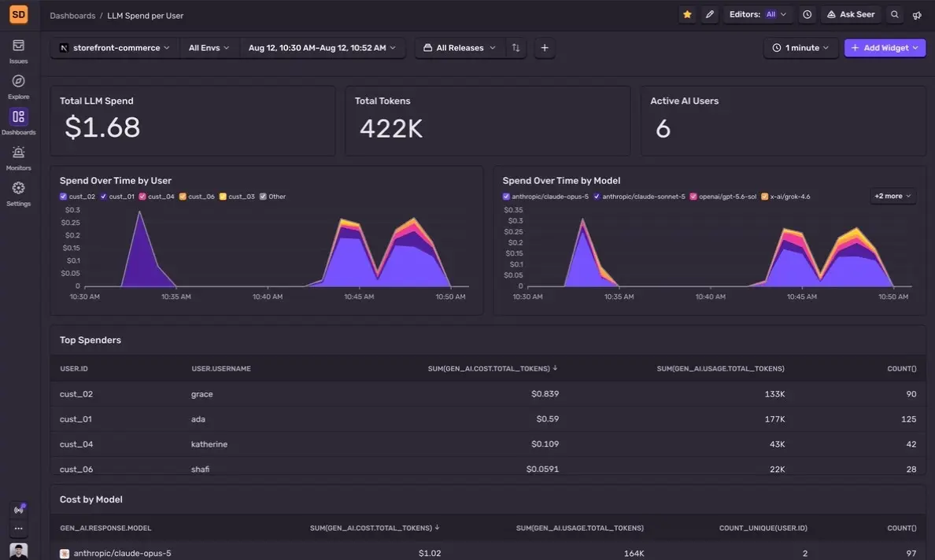Screen dimensions: 935x560
Task: Open Issues from the sidebar
Action: click(18, 51)
